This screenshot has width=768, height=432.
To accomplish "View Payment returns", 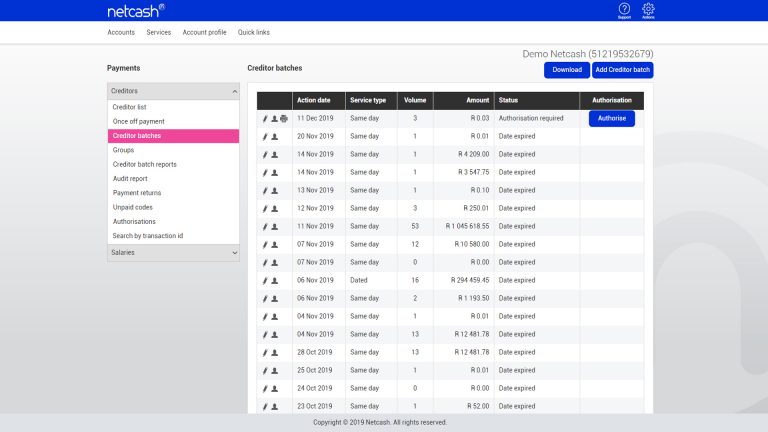I will click(x=137, y=193).
